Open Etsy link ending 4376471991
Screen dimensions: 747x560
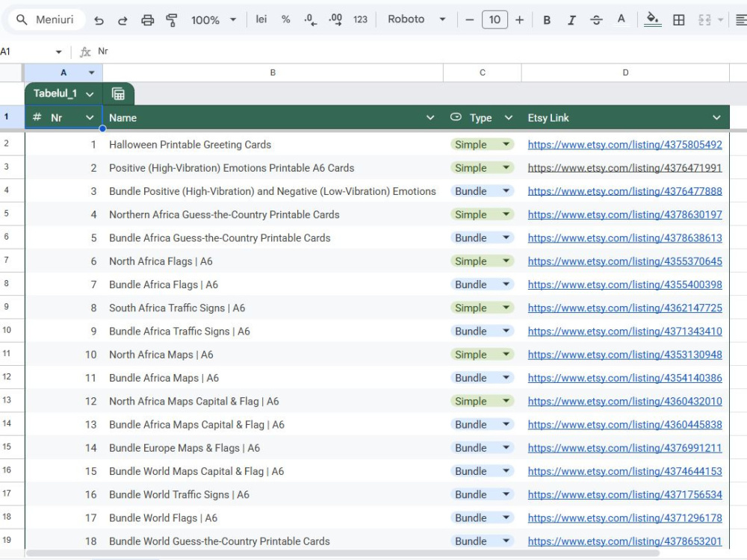tap(624, 168)
